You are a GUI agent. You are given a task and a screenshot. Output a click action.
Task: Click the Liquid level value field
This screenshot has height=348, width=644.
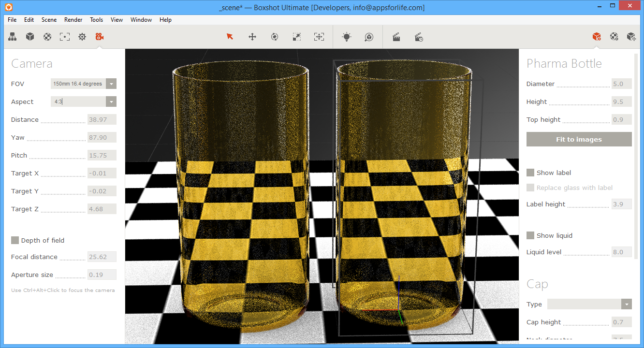(622, 252)
